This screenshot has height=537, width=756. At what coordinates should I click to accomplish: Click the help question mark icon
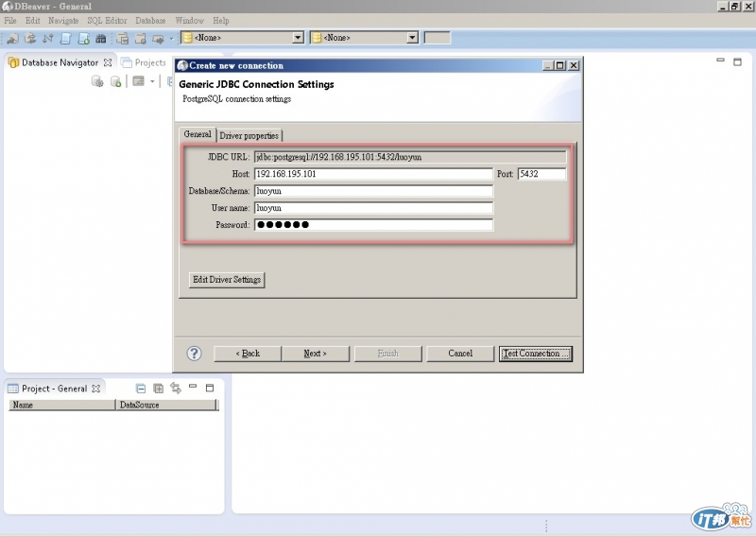(x=194, y=354)
